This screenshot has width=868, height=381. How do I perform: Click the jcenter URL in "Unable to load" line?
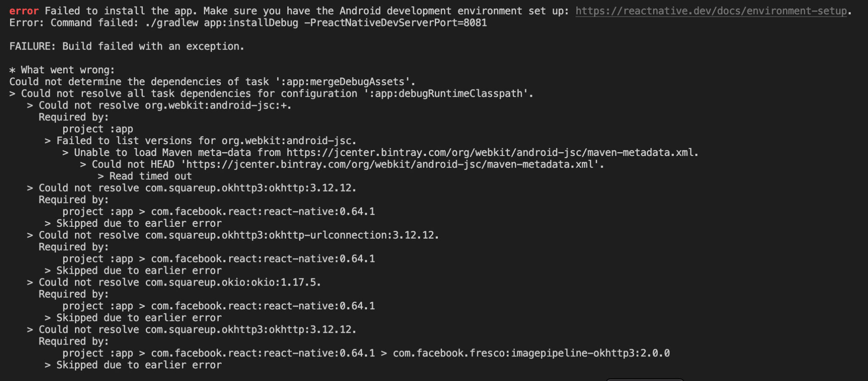coord(490,153)
